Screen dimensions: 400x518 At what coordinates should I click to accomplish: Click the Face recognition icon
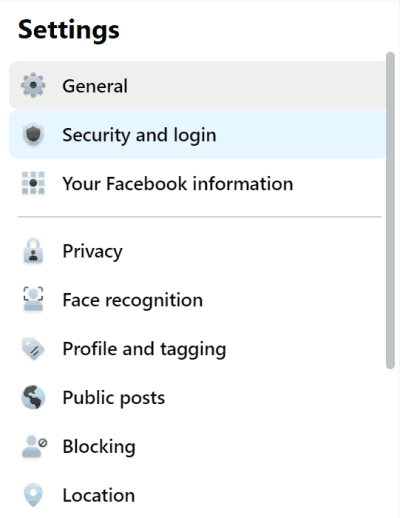[x=33, y=299]
